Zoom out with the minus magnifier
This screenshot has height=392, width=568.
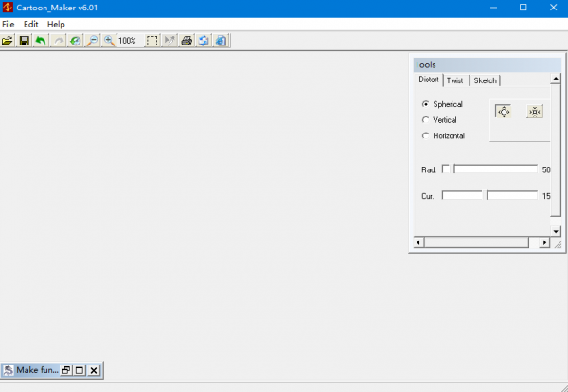click(93, 41)
